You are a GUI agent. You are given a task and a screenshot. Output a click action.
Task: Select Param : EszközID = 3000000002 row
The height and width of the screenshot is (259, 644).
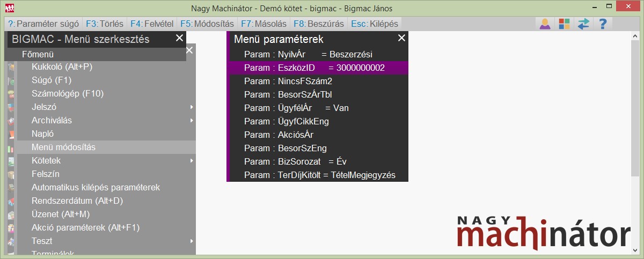[x=319, y=68]
